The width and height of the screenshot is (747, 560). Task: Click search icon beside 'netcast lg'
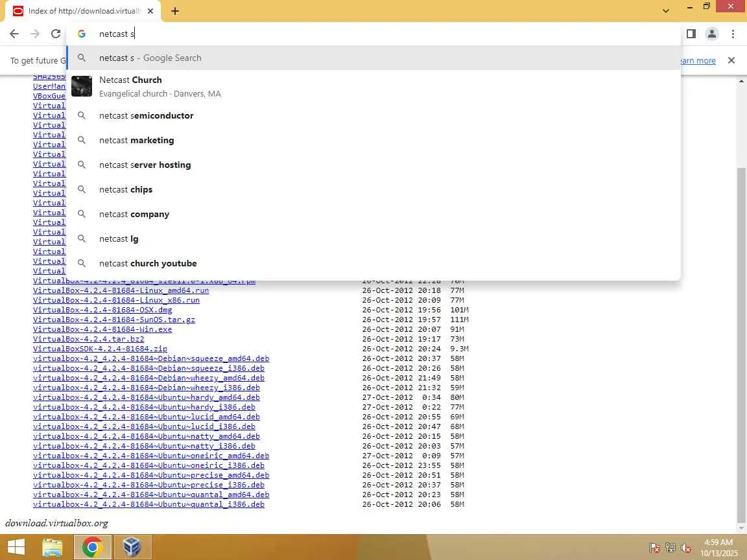point(82,238)
